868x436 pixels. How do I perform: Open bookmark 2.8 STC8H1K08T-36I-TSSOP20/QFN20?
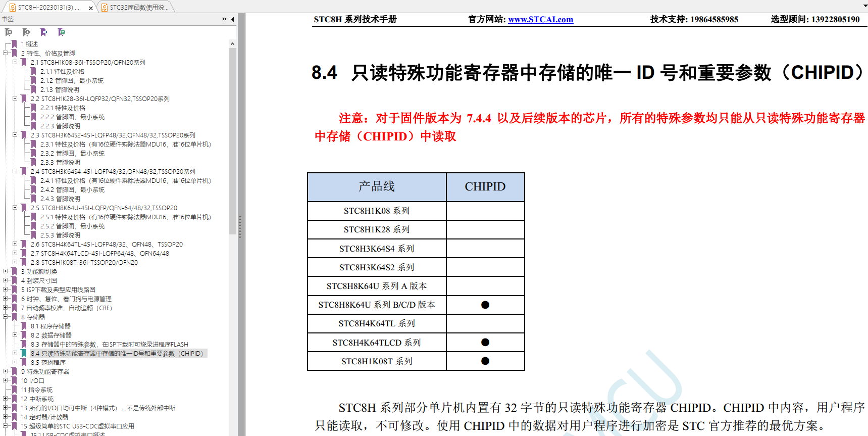click(84, 263)
